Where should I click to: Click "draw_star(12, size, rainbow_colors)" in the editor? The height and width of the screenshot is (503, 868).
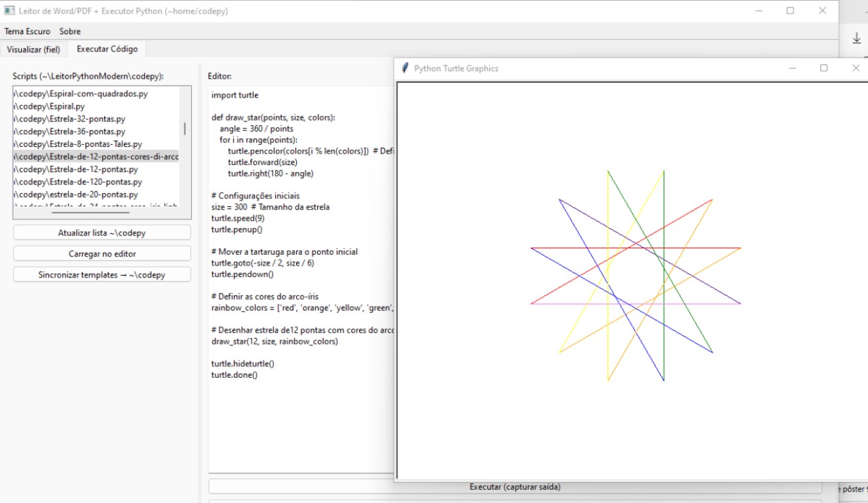(x=274, y=341)
